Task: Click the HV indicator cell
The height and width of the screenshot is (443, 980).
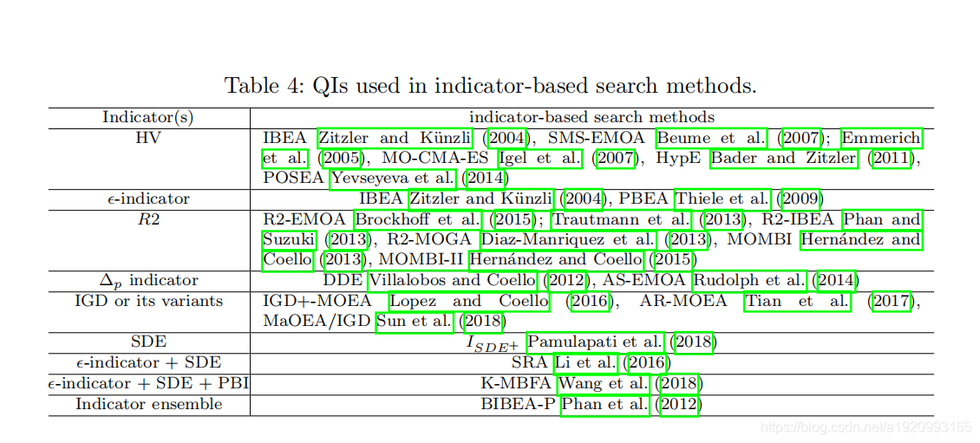Action: point(148,138)
